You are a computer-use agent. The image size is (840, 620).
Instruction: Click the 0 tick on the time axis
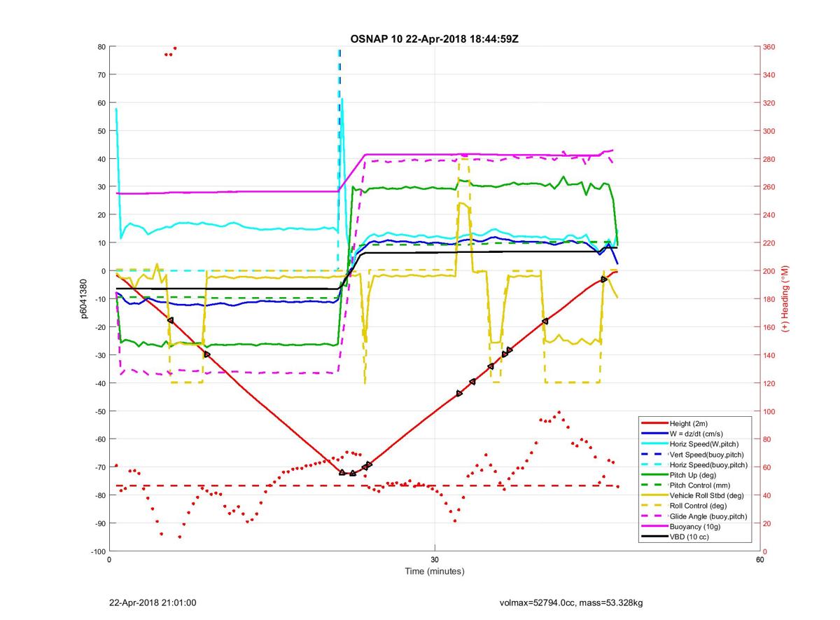[x=110, y=560]
